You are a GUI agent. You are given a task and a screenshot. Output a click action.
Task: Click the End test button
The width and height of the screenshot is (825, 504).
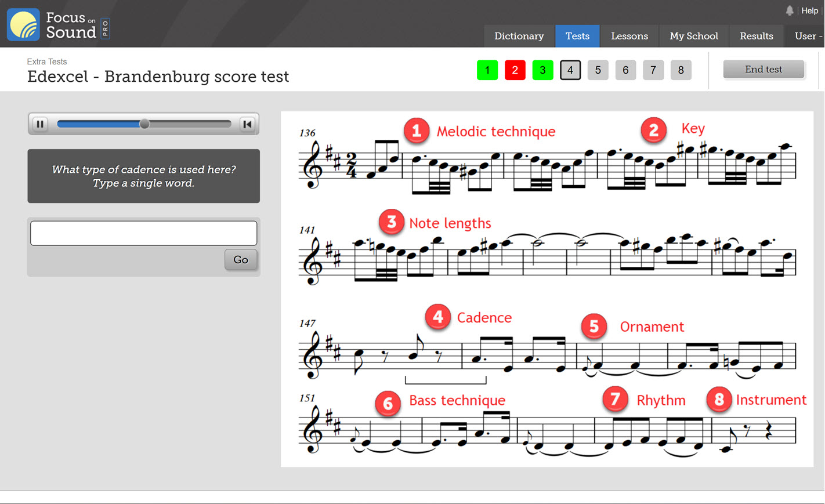click(x=764, y=70)
